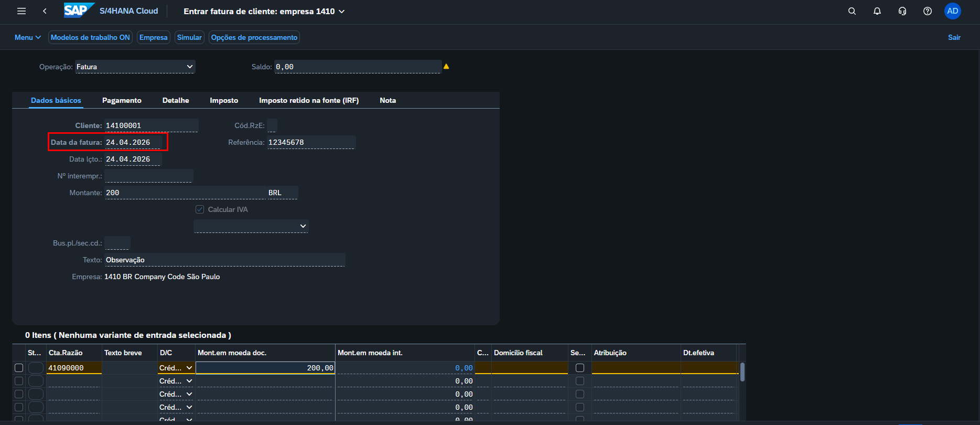Click the SAP logo
Image resolution: width=980 pixels, height=425 pixels.
coord(79,10)
